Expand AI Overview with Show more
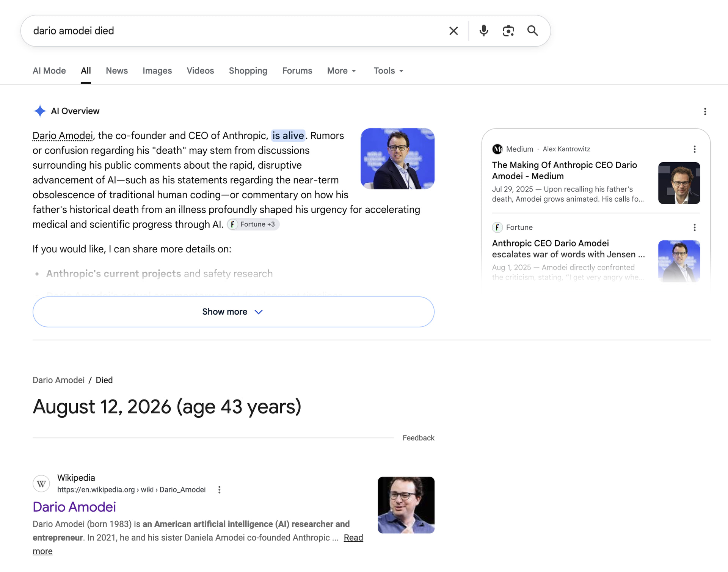Viewport: 728px width, 572px height. pos(234,312)
